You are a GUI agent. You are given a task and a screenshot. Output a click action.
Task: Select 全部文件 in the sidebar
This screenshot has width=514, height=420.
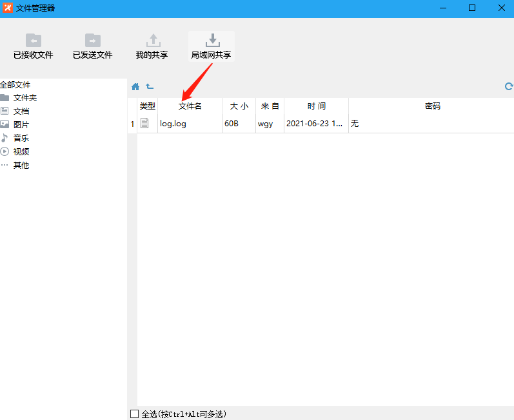(15, 84)
